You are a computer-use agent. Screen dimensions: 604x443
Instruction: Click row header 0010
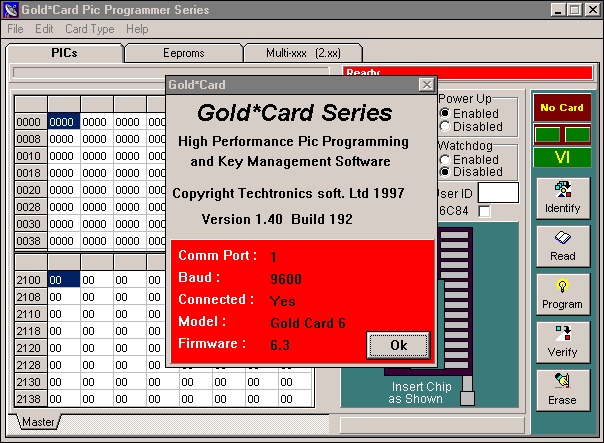tap(31, 156)
